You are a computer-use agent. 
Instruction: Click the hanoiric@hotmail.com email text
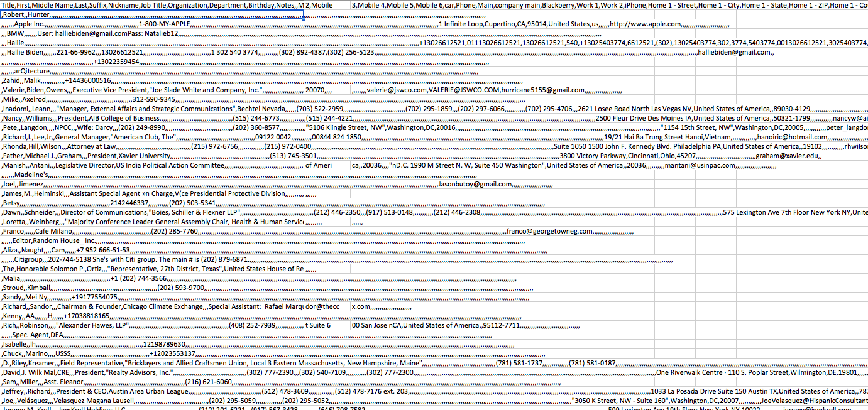(x=792, y=137)
